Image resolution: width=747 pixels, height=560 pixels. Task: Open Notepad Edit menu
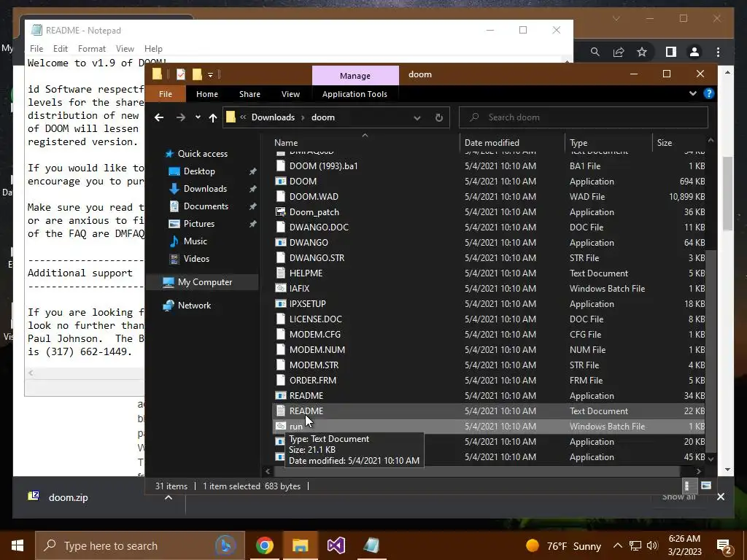(60, 49)
